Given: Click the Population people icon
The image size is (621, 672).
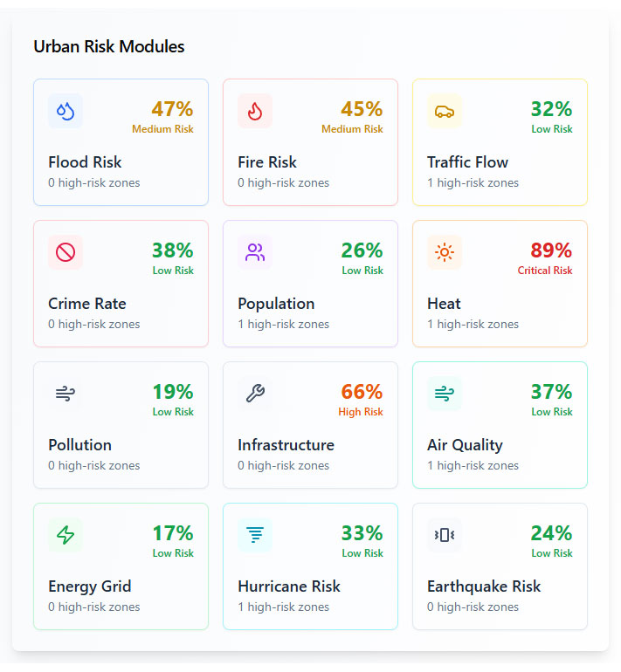Looking at the screenshot, I should pos(255,252).
